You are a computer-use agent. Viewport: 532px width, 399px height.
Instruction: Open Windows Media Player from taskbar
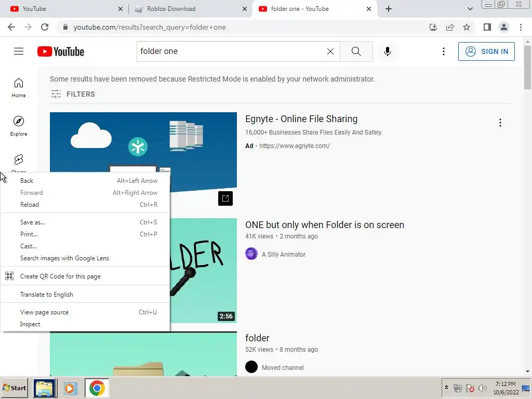pyautogui.click(x=70, y=388)
